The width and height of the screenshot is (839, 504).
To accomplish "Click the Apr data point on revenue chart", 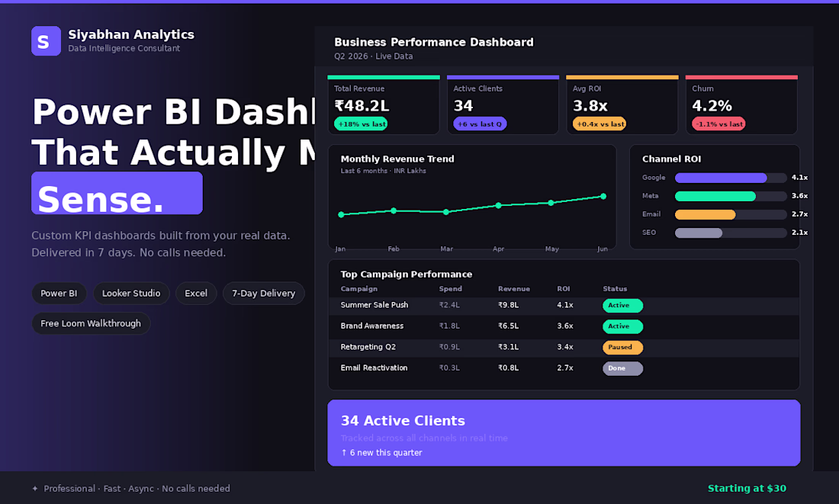I will (499, 205).
